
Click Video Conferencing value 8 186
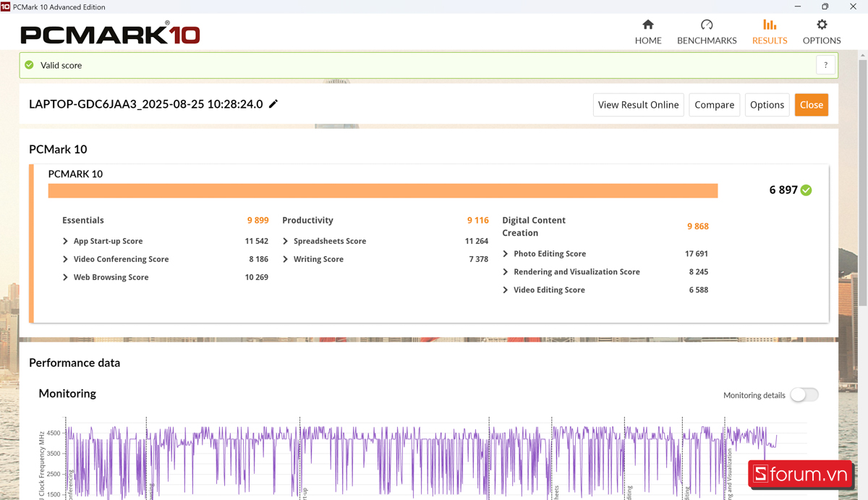259,259
